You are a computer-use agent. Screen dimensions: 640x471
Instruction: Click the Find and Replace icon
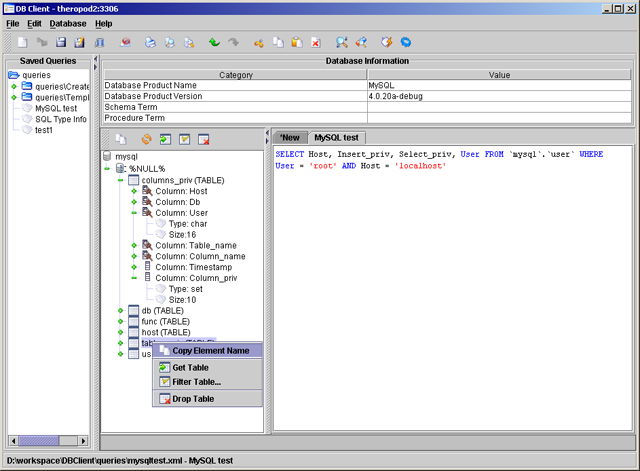(361, 42)
